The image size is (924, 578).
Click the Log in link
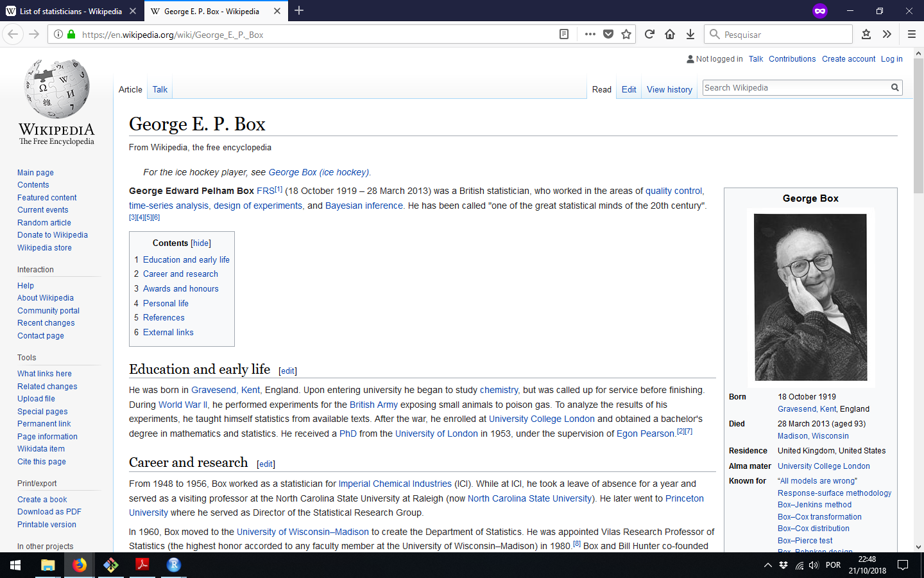pyautogui.click(x=891, y=59)
